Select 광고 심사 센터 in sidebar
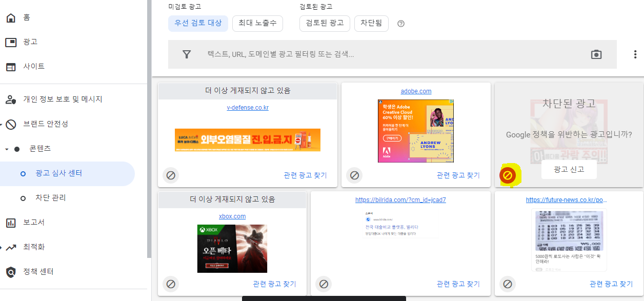This screenshot has width=644, height=301. click(67, 173)
